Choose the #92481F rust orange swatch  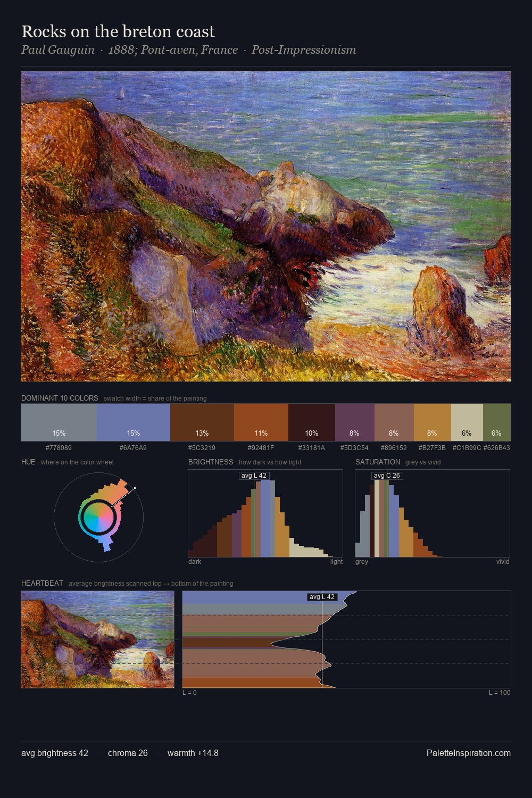coord(261,422)
